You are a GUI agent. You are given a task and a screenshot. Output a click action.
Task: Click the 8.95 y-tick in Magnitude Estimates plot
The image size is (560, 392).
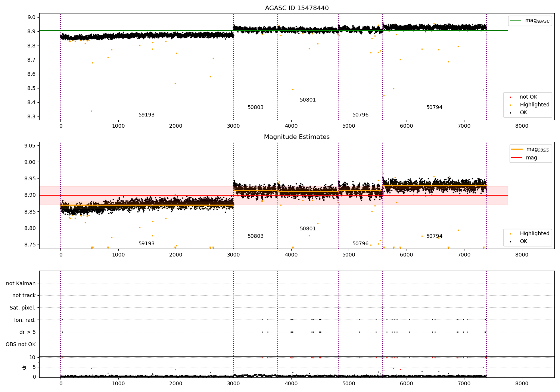tap(30, 178)
